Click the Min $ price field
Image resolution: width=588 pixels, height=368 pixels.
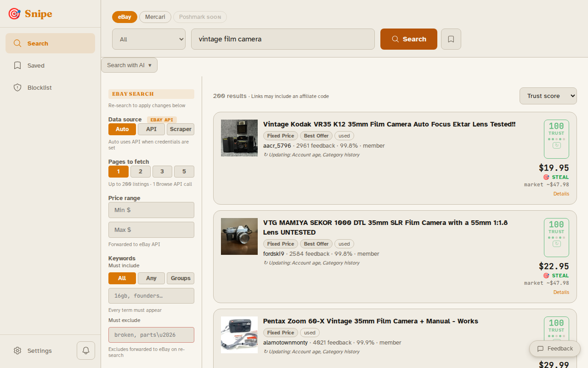[151, 210]
